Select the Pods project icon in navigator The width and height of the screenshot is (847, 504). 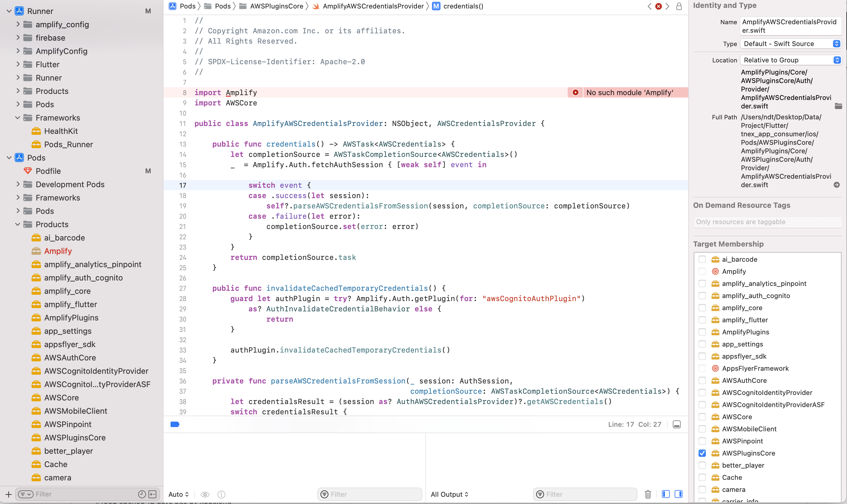click(19, 157)
